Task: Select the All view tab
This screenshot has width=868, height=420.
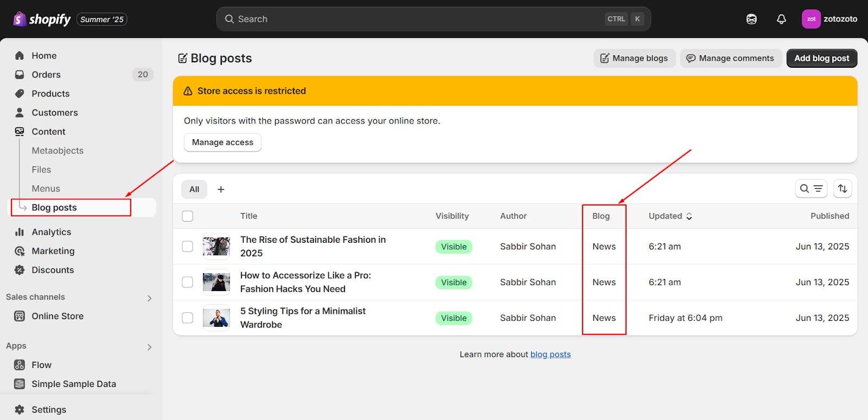Action: (x=194, y=189)
